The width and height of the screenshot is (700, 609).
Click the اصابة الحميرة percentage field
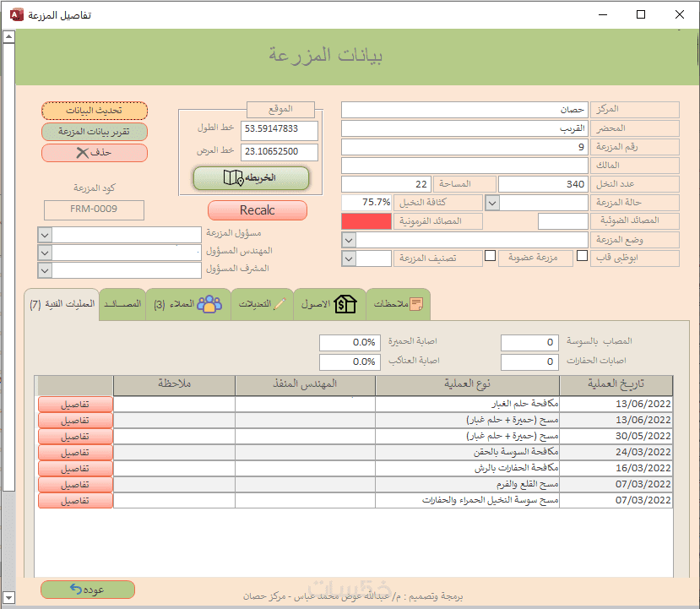coord(350,343)
